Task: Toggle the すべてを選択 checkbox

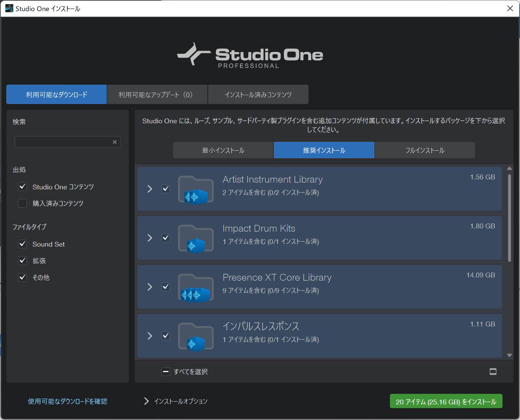Action: click(x=166, y=371)
